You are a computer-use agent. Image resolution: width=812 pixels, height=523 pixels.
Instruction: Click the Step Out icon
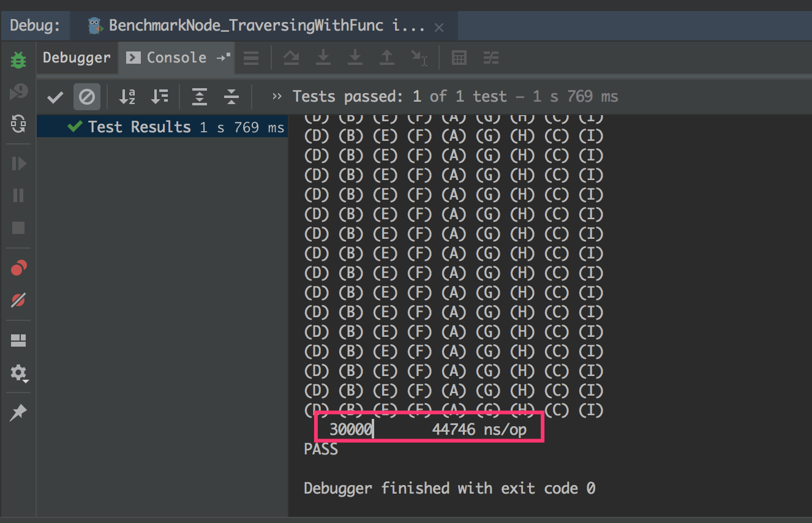387,58
